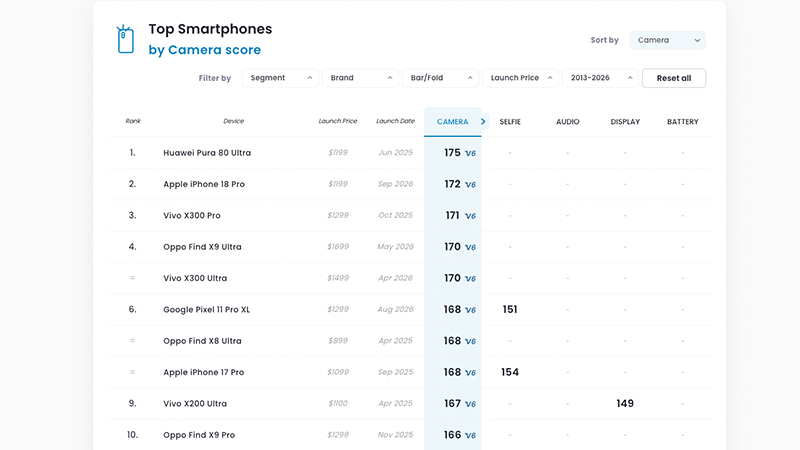Click the $1099 launch price cell
This screenshot has width=800, height=450.
point(338,372)
